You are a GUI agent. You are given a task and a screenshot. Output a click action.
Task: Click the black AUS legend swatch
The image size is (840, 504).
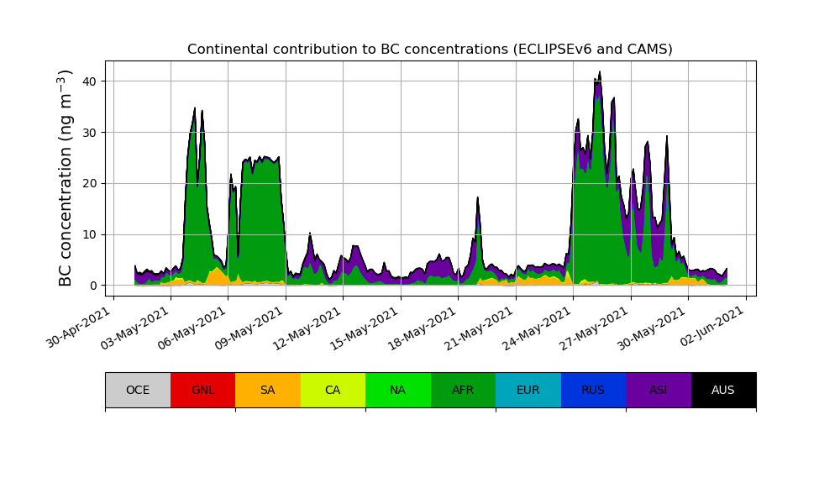[723, 390]
